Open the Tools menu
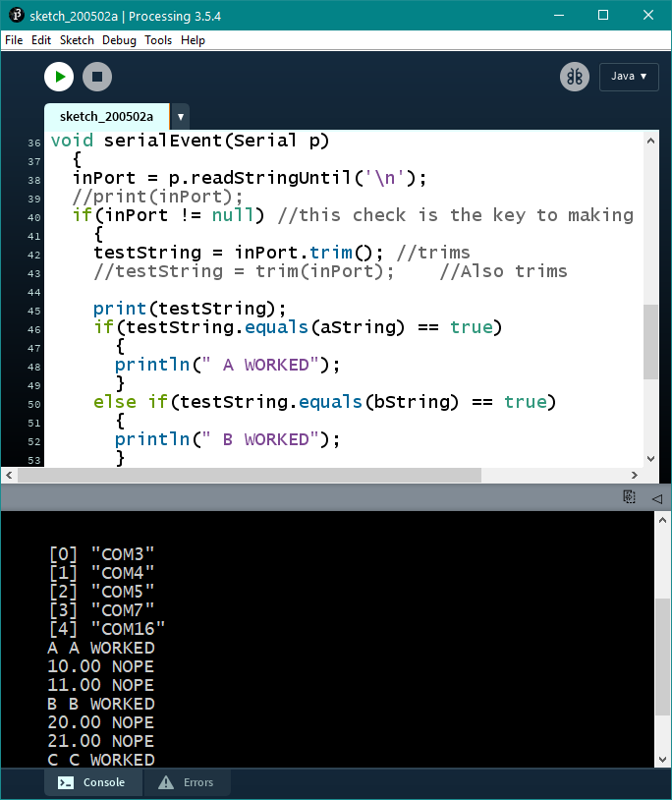This screenshot has width=672, height=800. tap(158, 40)
